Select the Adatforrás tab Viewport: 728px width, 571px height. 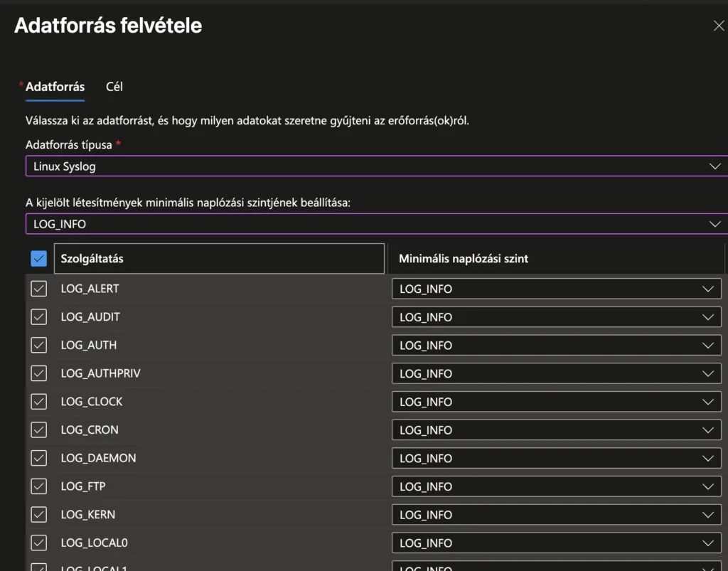click(x=55, y=87)
